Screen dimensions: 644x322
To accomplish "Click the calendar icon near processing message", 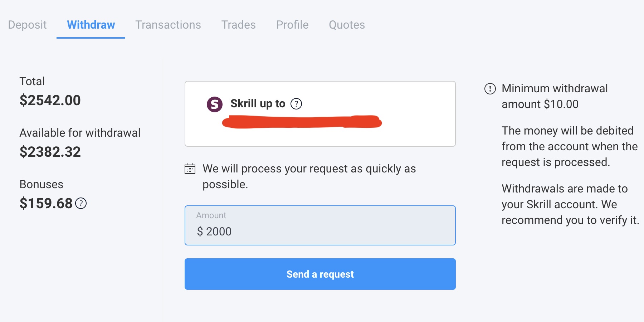I will coord(190,169).
